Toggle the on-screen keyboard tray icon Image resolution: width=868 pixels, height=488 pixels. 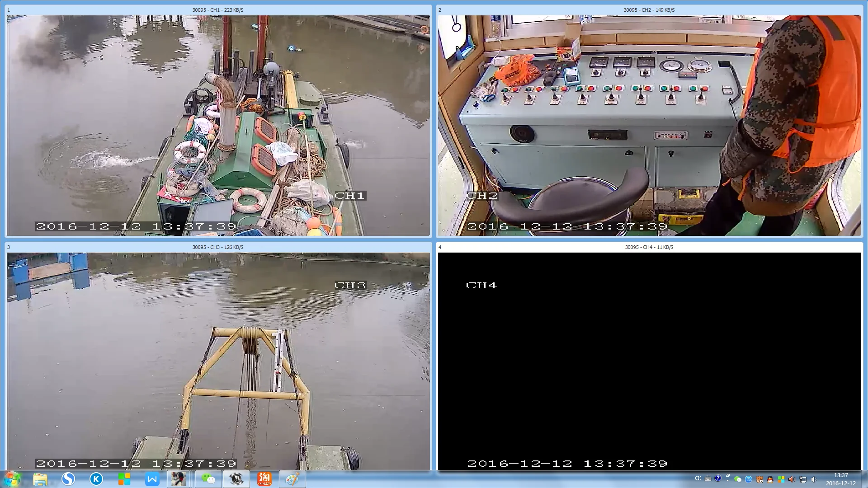tap(708, 479)
